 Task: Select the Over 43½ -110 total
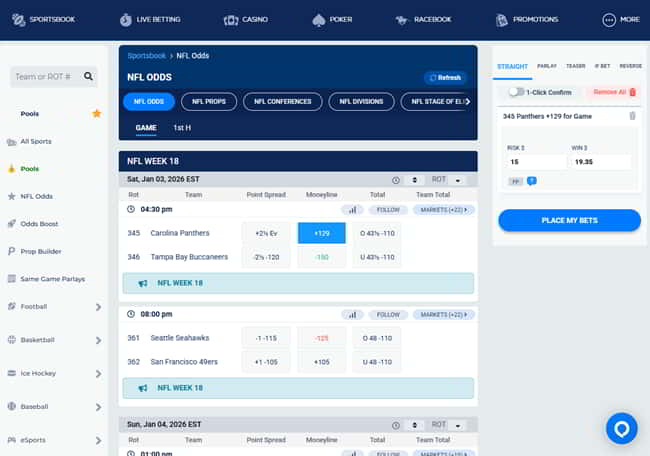pyautogui.click(x=377, y=233)
